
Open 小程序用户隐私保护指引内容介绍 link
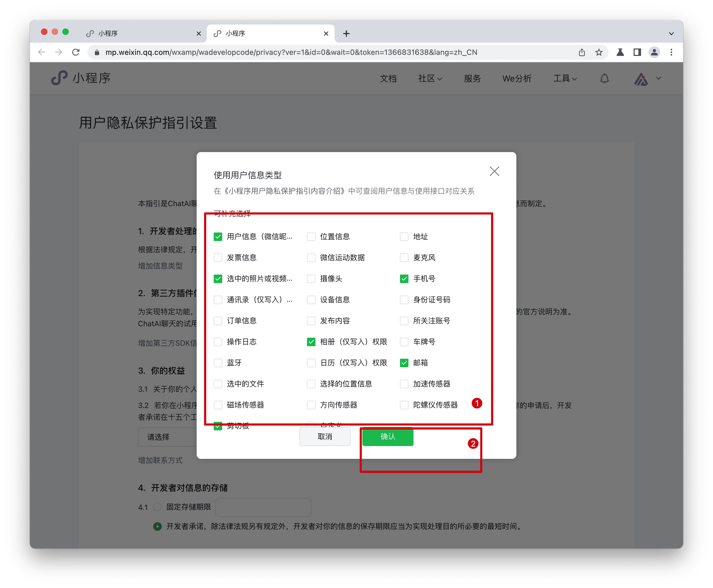pyautogui.click(x=285, y=191)
